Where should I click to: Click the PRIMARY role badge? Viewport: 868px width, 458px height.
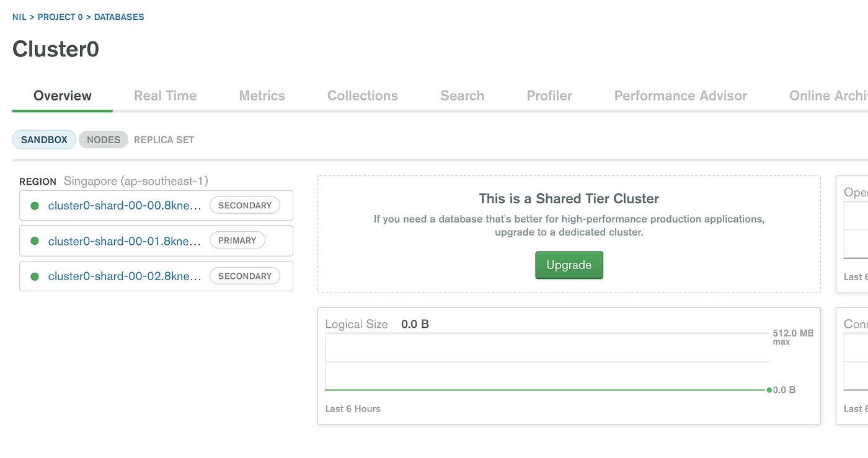tap(237, 240)
